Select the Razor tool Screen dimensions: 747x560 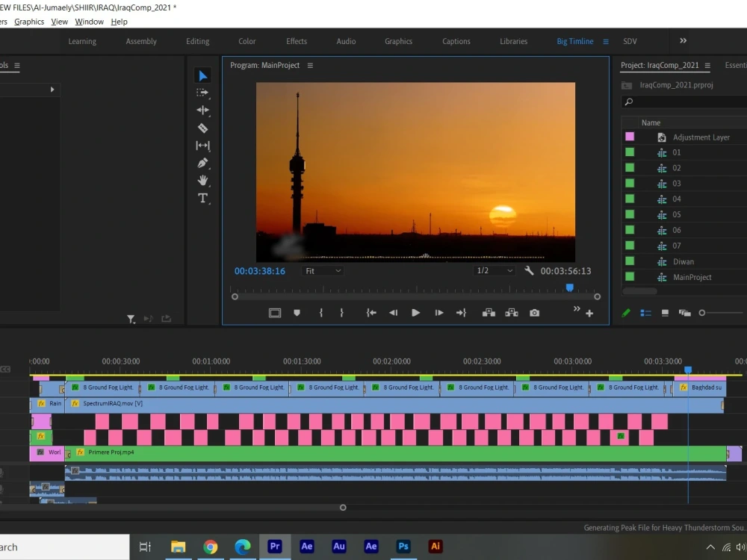(x=203, y=128)
